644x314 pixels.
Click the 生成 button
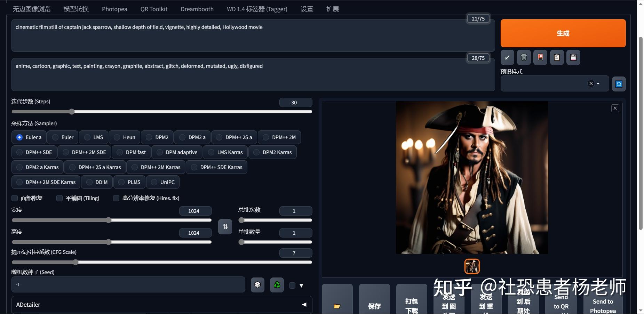pos(563,33)
